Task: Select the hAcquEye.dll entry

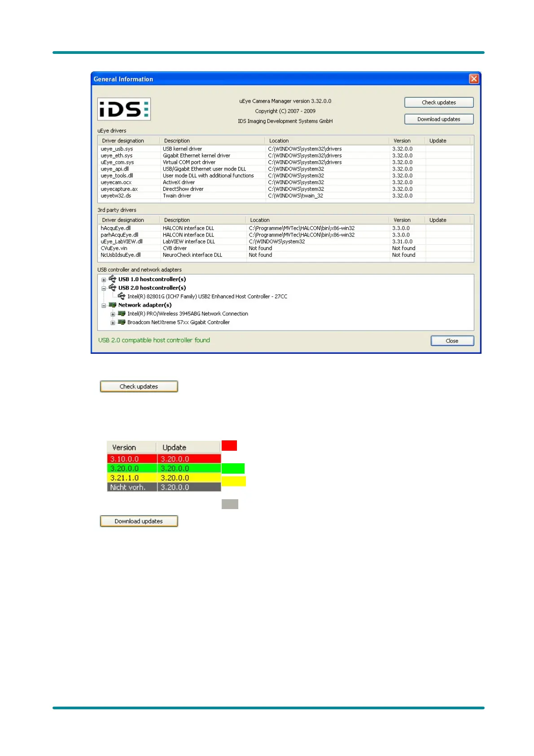Action: pos(285,228)
